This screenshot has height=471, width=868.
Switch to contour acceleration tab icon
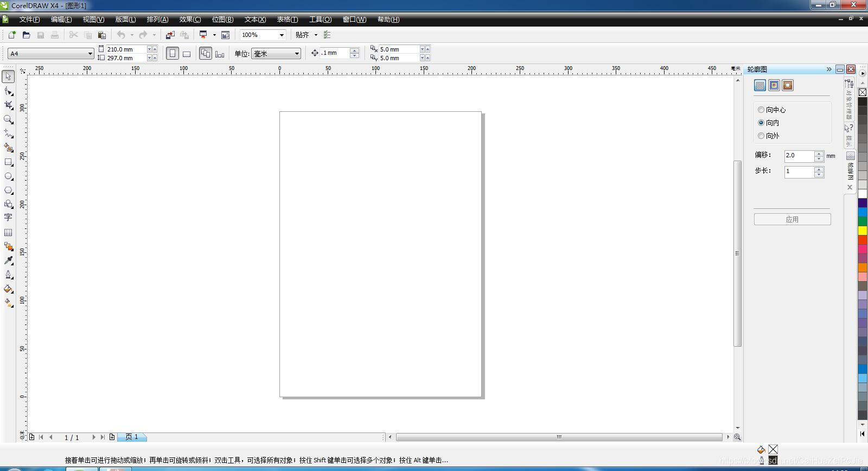[788, 85]
